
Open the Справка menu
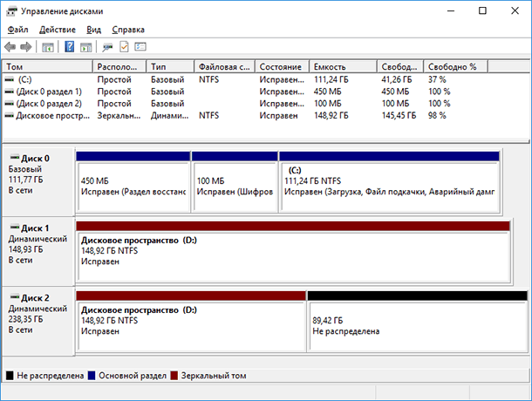(128, 30)
